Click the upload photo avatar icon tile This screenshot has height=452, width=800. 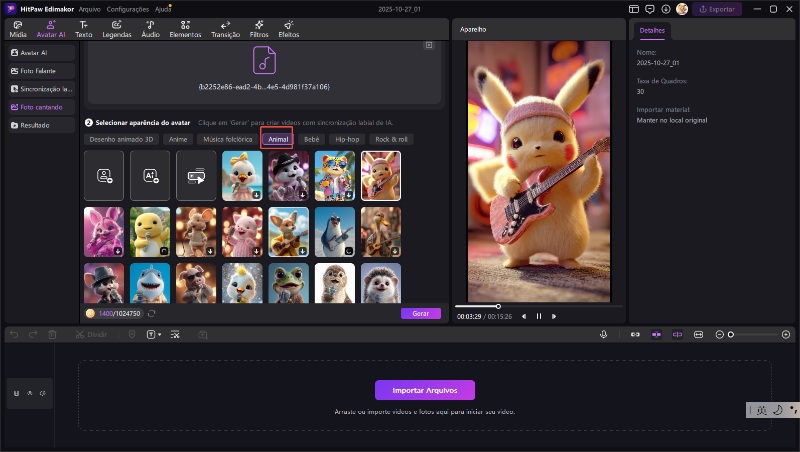click(x=104, y=176)
